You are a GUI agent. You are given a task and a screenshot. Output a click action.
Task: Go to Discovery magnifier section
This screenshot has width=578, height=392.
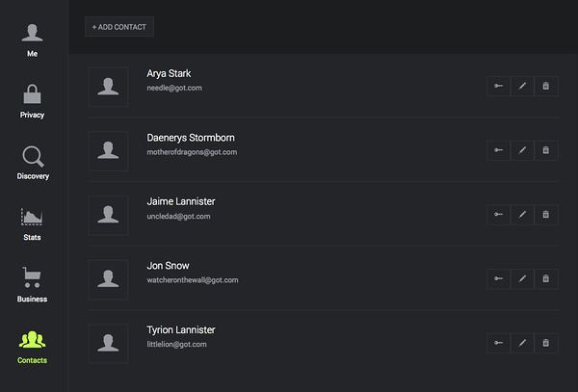coord(33,163)
